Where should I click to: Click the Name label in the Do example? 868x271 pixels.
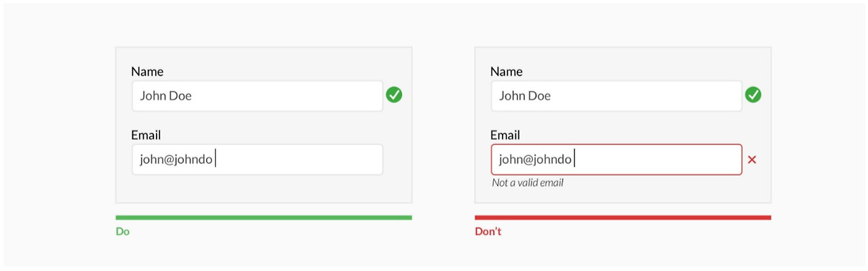coord(147,71)
